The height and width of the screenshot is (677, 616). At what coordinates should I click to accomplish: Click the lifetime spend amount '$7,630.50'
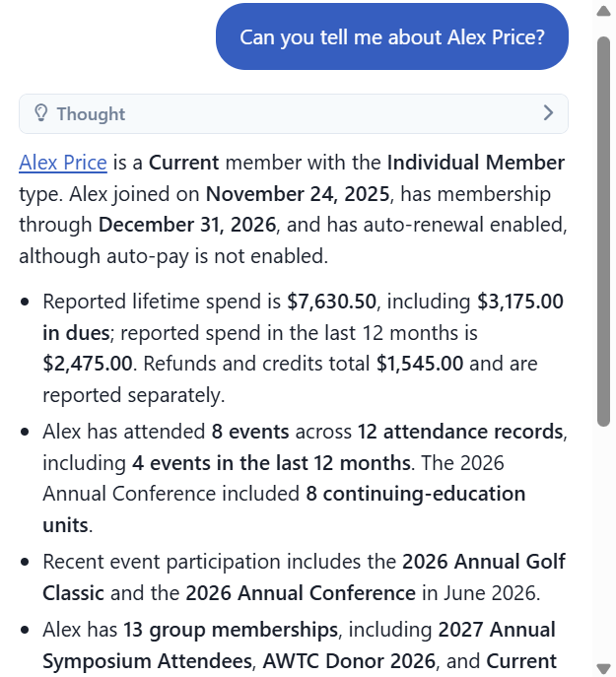[x=332, y=302]
